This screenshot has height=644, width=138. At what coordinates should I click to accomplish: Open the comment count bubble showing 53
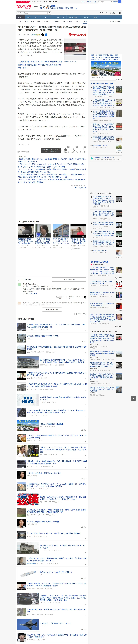[33, 35]
